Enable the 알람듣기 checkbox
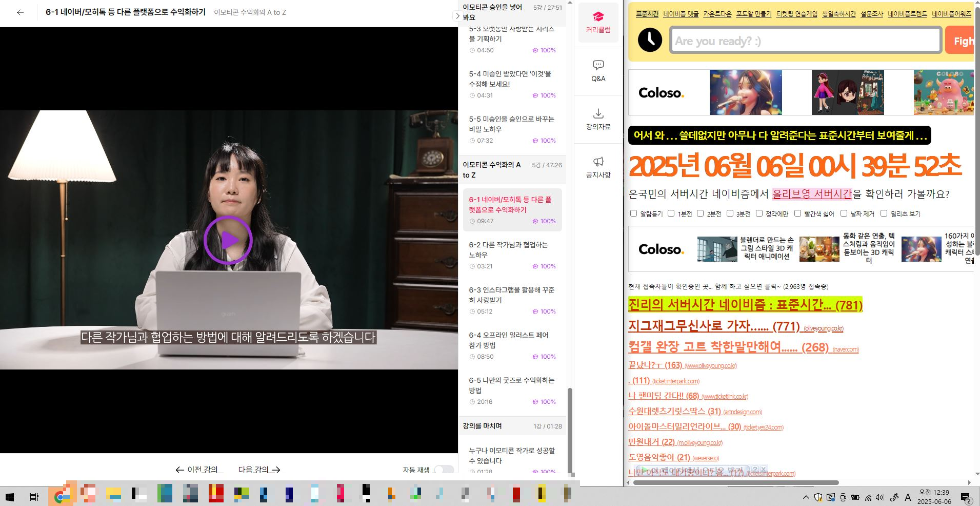980x506 pixels. (633, 213)
